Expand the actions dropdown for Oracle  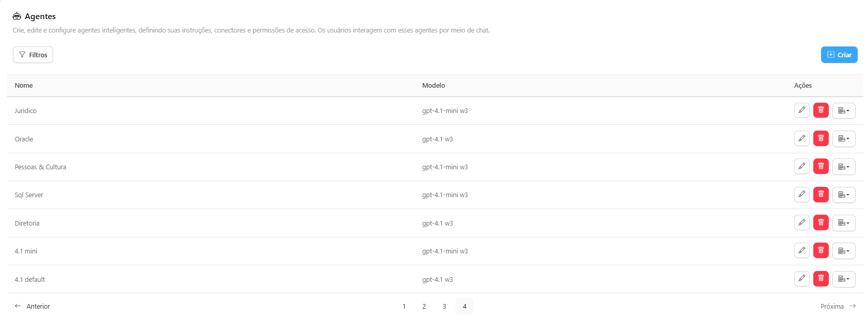843,138
